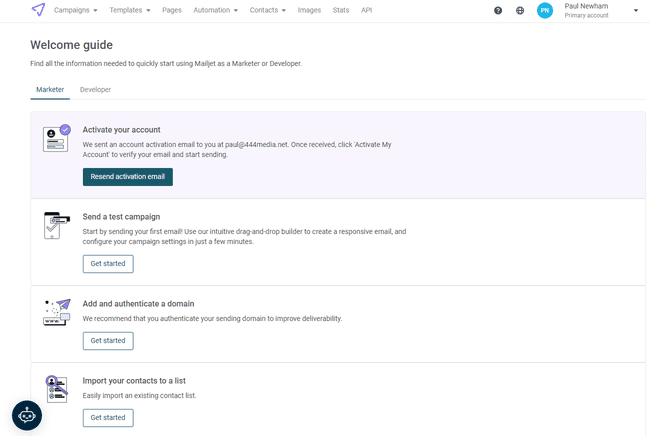Click Get started under Add and authenticate a domain

tap(108, 341)
